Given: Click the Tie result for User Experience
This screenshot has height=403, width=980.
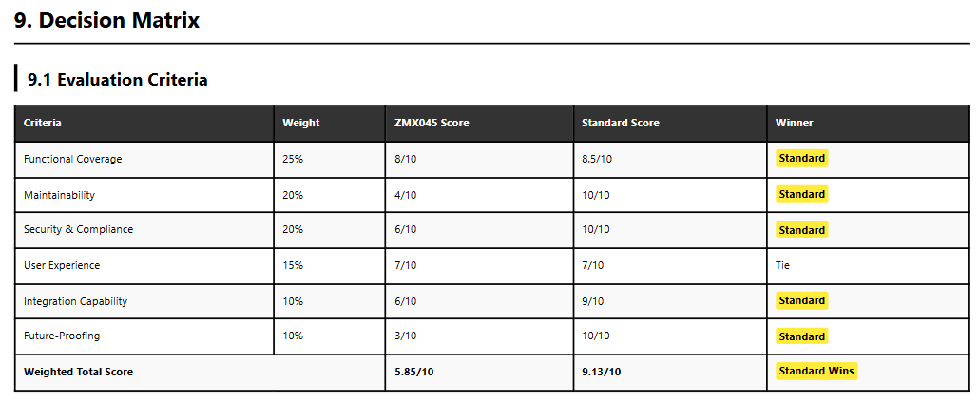Looking at the screenshot, I should pyautogui.click(x=783, y=265).
